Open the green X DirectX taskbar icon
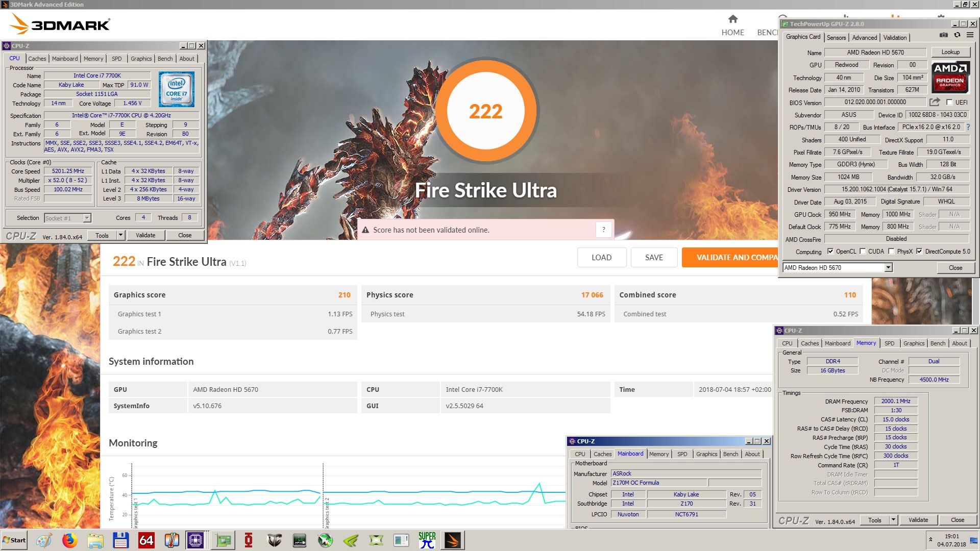The width and height of the screenshot is (980, 551). (x=376, y=540)
